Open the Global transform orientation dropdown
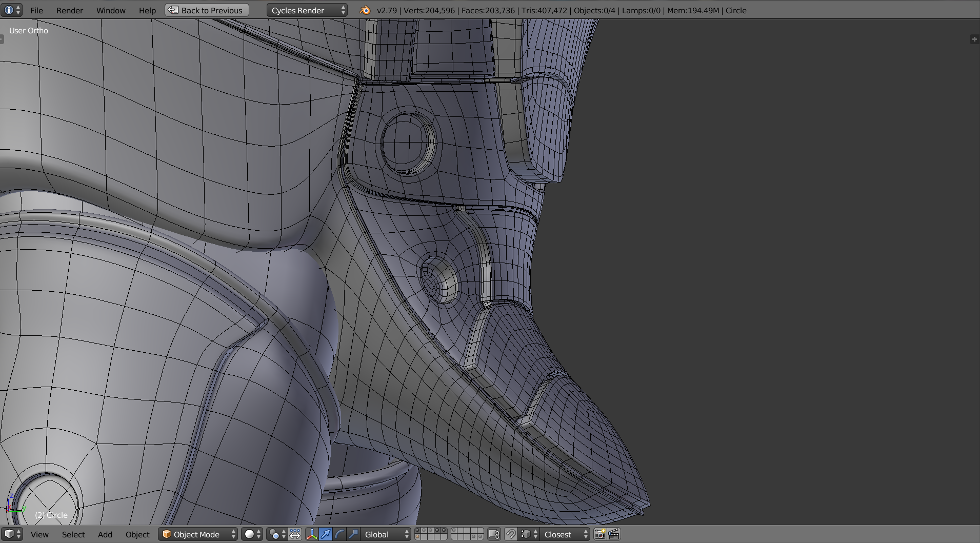 (386, 534)
